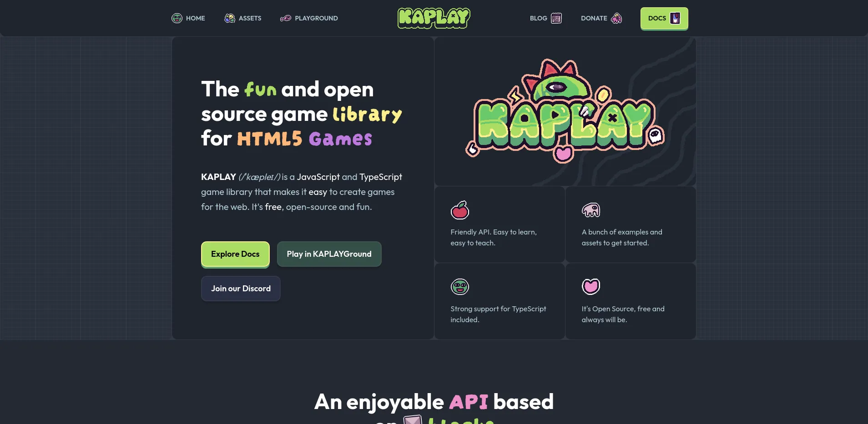868x424 pixels.
Task: Select PLAYGROUND in the navigation bar
Action: pyautogui.click(x=316, y=18)
